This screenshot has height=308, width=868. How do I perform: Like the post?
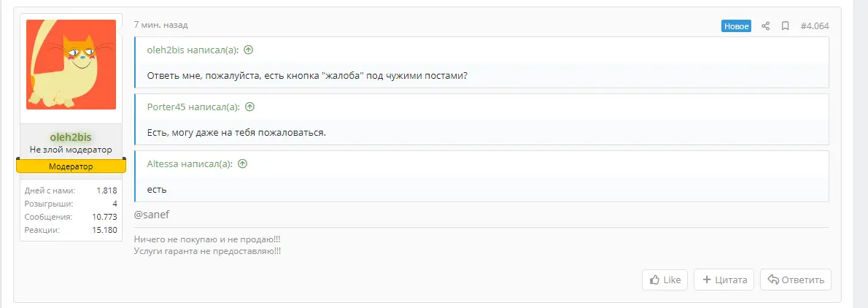pyautogui.click(x=664, y=280)
